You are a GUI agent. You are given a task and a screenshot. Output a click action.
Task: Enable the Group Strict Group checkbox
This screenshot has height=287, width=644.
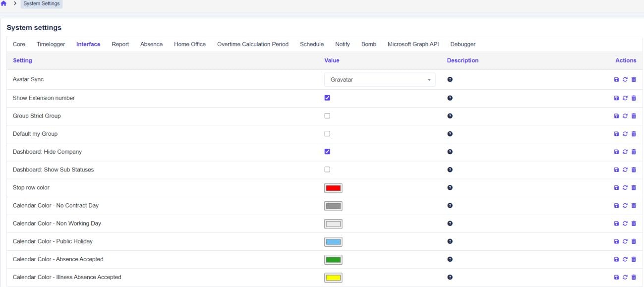[327, 116]
